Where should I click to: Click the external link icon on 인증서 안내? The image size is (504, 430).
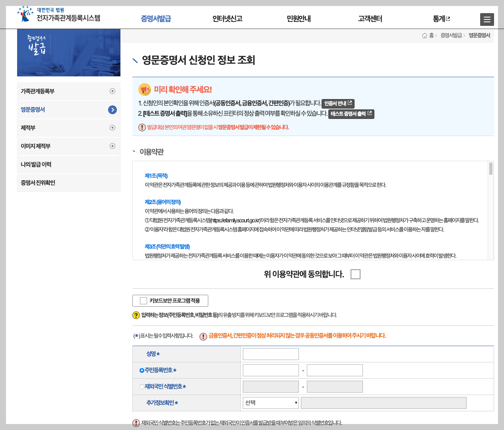click(x=350, y=103)
